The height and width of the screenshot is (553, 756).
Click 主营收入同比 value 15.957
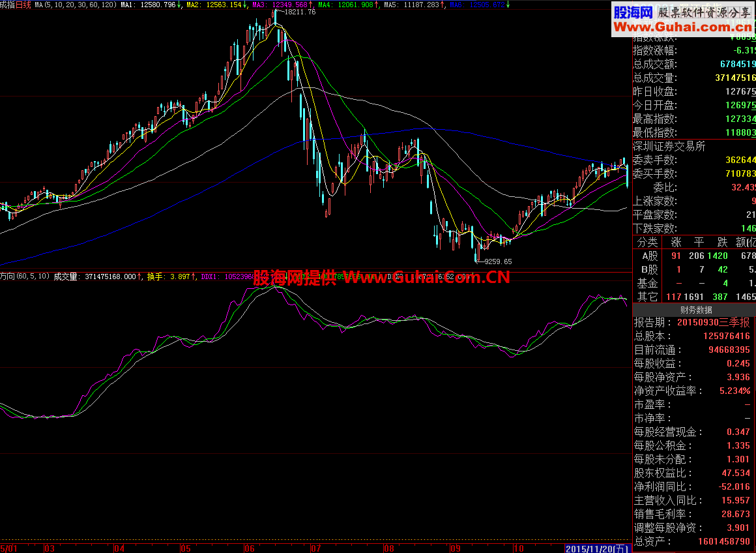click(x=736, y=500)
